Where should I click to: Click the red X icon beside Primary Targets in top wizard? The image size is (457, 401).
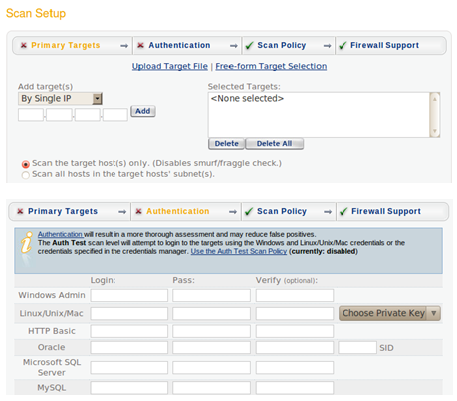(x=24, y=45)
